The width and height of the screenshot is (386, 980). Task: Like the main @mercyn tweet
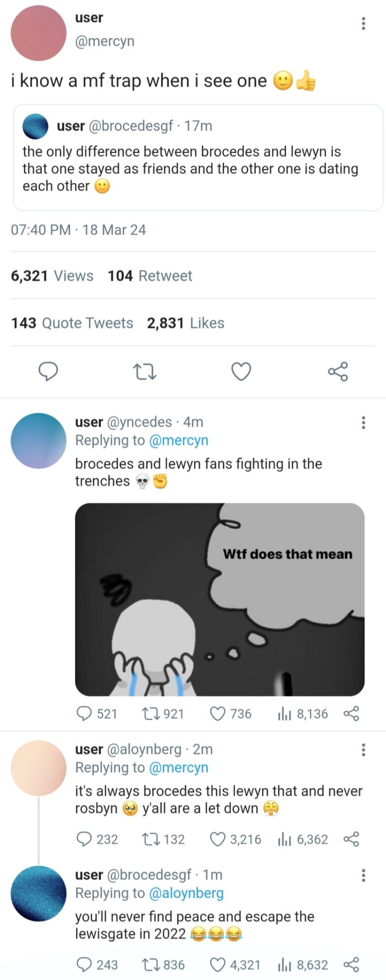pyautogui.click(x=241, y=372)
